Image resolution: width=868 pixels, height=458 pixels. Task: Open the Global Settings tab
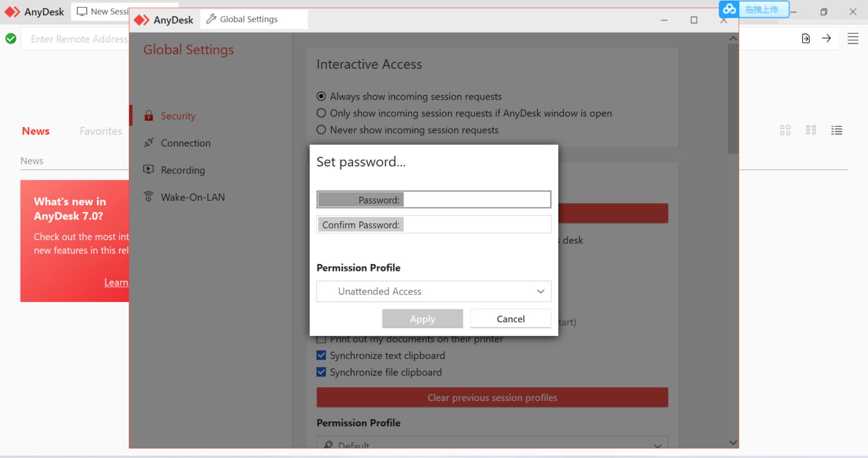[254, 19]
